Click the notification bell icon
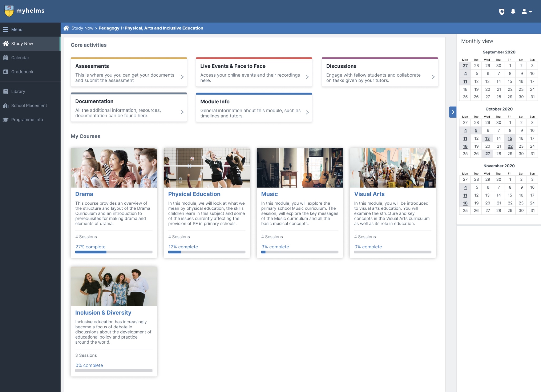Screen dimensions: 541x392 pyautogui.click(x=513, y=12)
